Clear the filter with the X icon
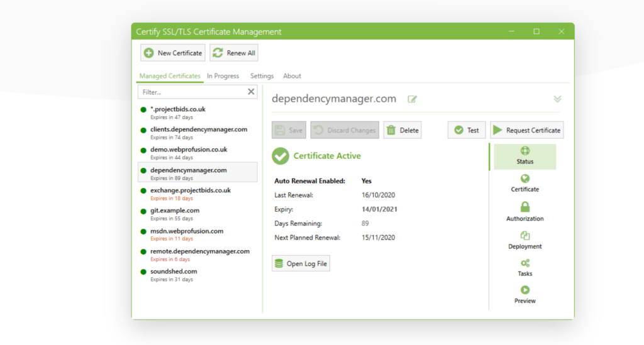The width and height of the screenshot is (644, 345). point(251,92)
